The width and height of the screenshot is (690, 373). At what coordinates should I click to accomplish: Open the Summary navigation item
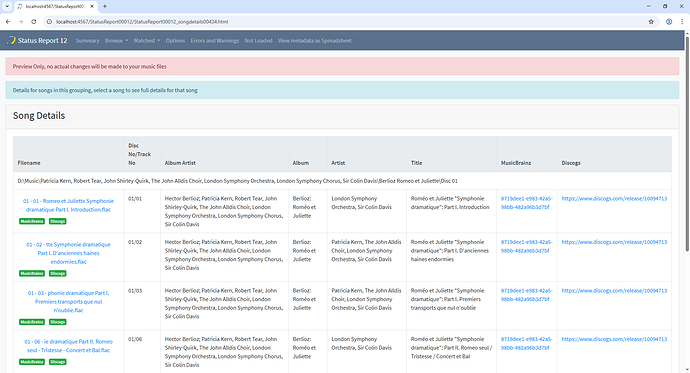(88, 40)
